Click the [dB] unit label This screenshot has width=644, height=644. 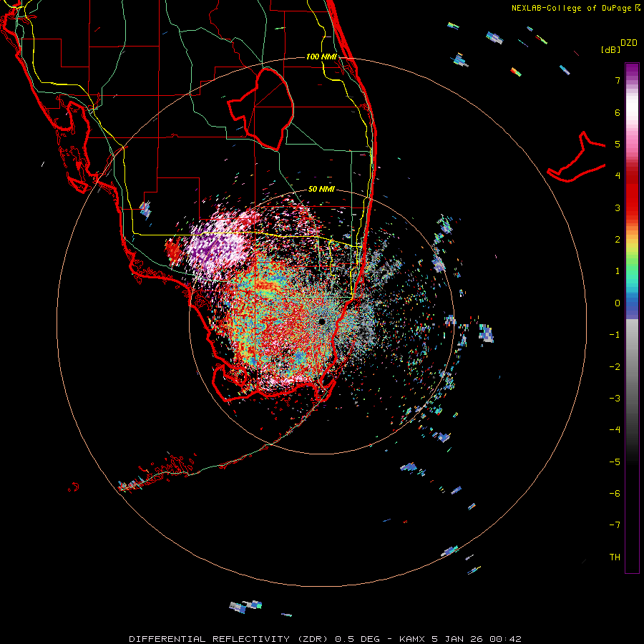[610, 49]
